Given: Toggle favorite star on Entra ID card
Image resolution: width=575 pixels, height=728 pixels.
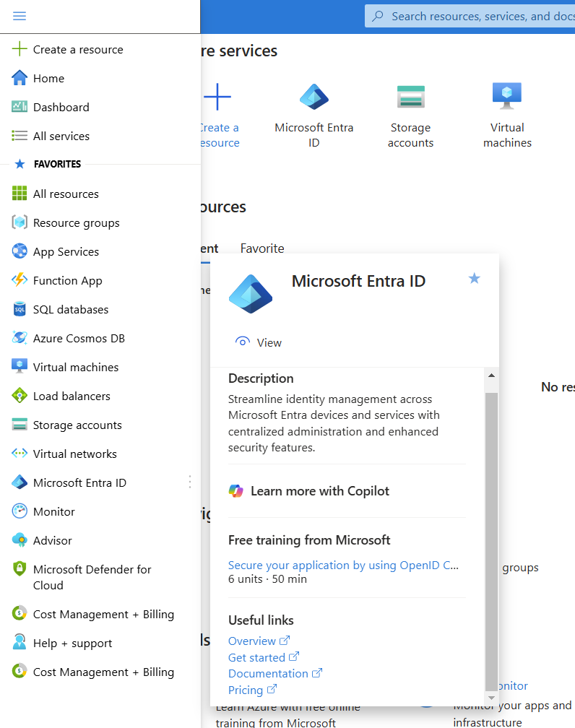Looking at the screenshot, I should coord(474,279).
